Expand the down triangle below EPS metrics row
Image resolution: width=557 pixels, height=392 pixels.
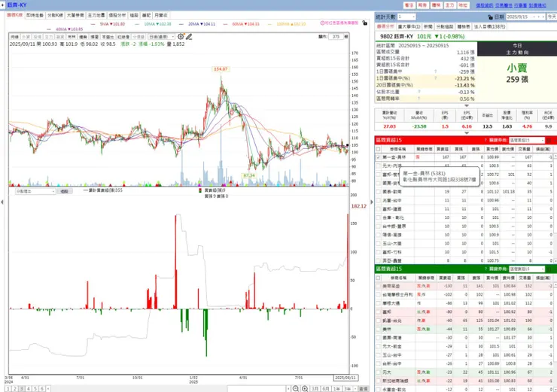pyautogui.click(x=467, y=132)
